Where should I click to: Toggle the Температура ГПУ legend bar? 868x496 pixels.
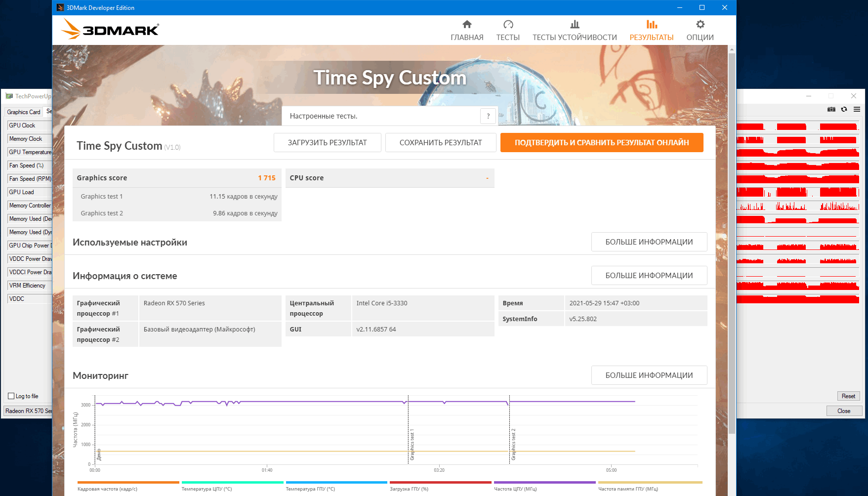pyautogui.click(x=336, y=483)
